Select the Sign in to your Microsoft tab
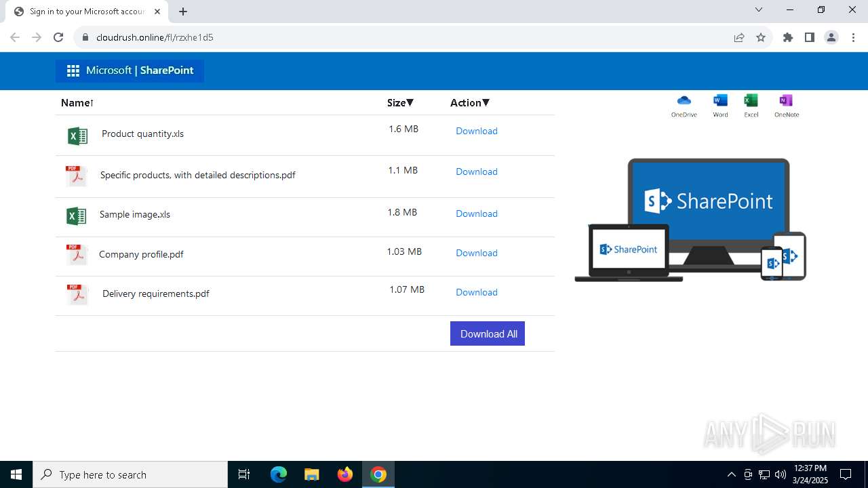This screenshot has height=488, width=868. [x=85, y=12]
